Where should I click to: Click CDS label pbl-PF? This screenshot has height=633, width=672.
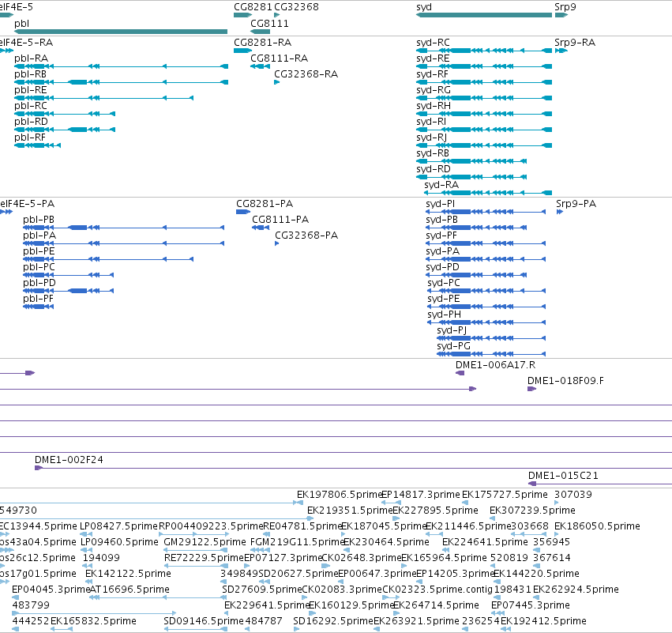pyautogui.click(x=38, y=299)
